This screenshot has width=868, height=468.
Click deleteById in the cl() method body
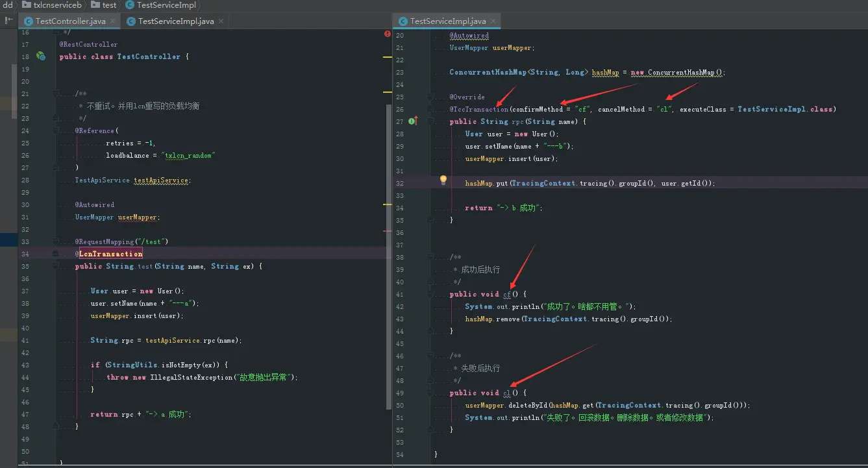pos(527,405)
